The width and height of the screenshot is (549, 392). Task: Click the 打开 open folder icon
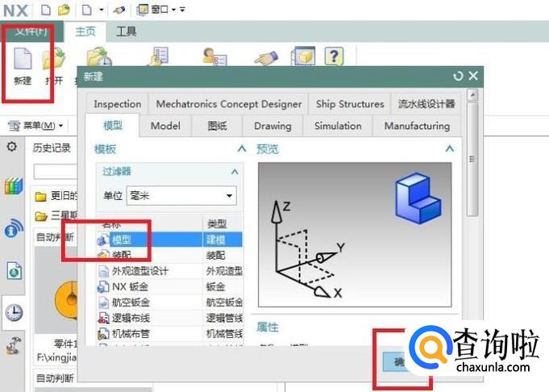[53, 59]
